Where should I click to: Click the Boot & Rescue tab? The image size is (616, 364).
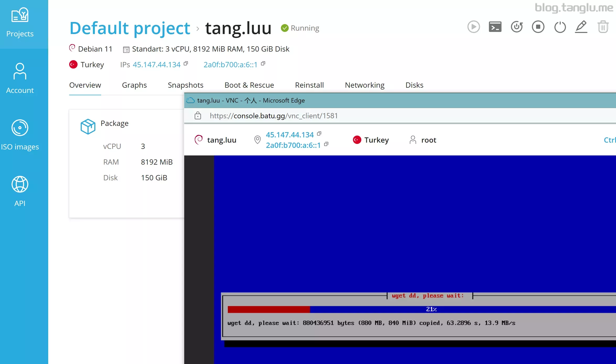point(249,85)
